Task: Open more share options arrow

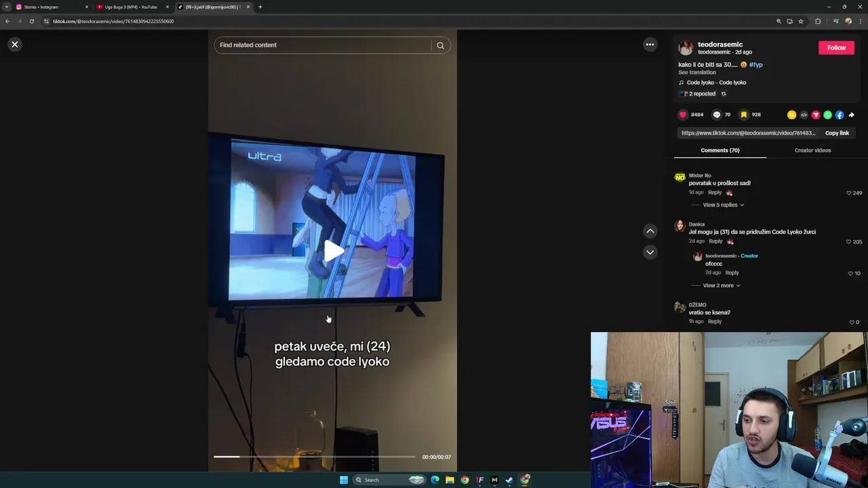Action: tap(852, 115)
